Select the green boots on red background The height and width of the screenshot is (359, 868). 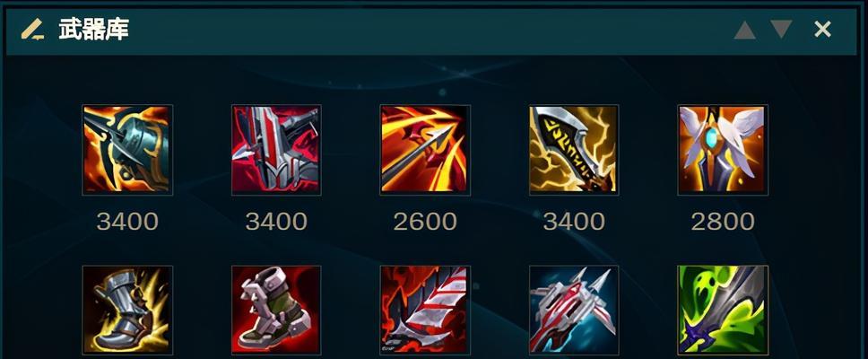pos(276,311)
